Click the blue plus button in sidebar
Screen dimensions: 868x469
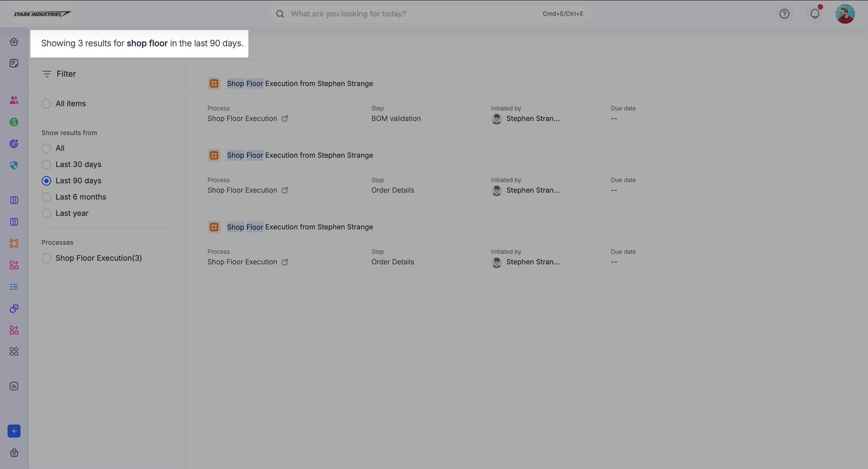coord(14,431)
